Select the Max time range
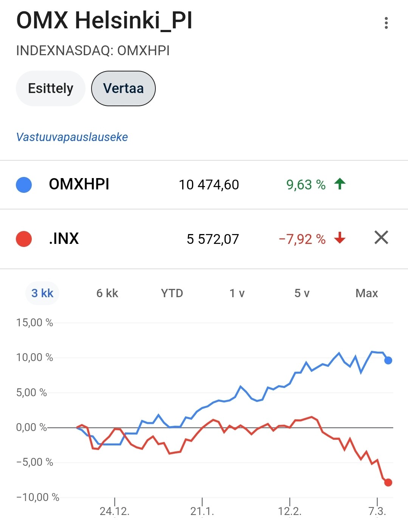408x532 pixels. point(367,293)
